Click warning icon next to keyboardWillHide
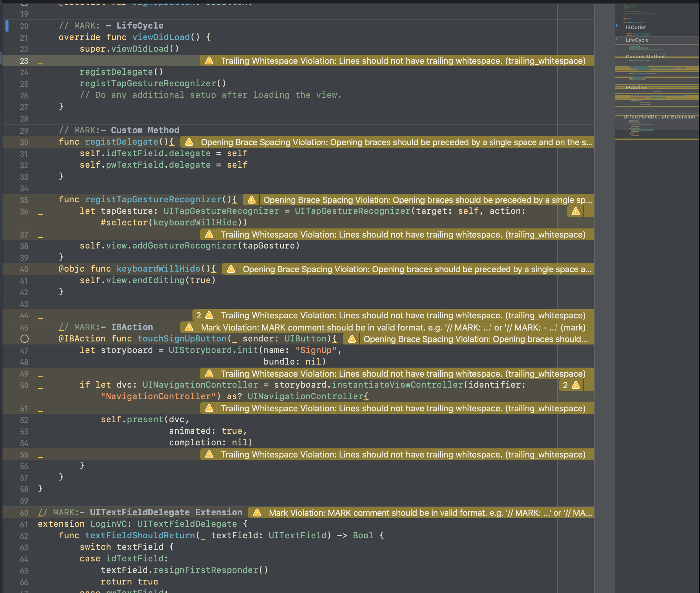 [x=231, y=269]
